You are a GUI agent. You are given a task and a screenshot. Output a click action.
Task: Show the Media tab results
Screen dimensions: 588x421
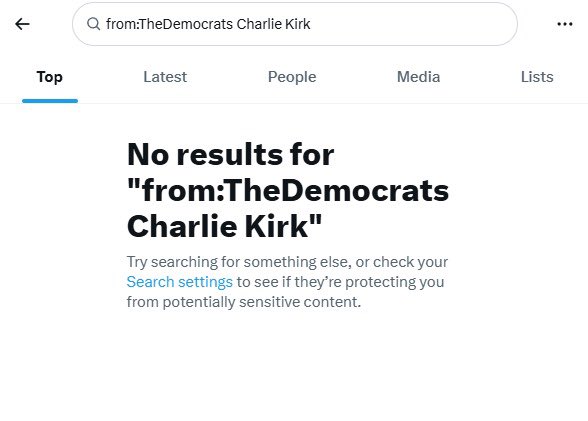pos(418,77)
